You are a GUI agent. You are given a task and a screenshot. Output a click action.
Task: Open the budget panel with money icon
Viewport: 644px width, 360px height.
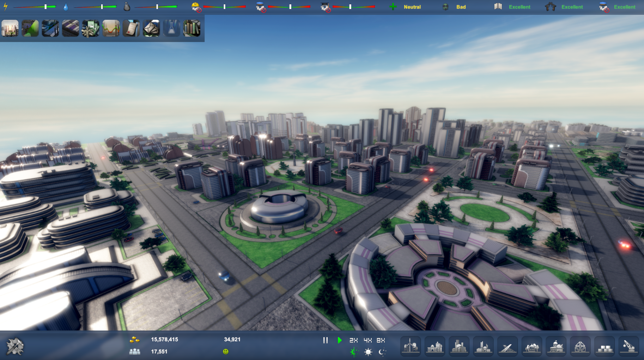91,29
